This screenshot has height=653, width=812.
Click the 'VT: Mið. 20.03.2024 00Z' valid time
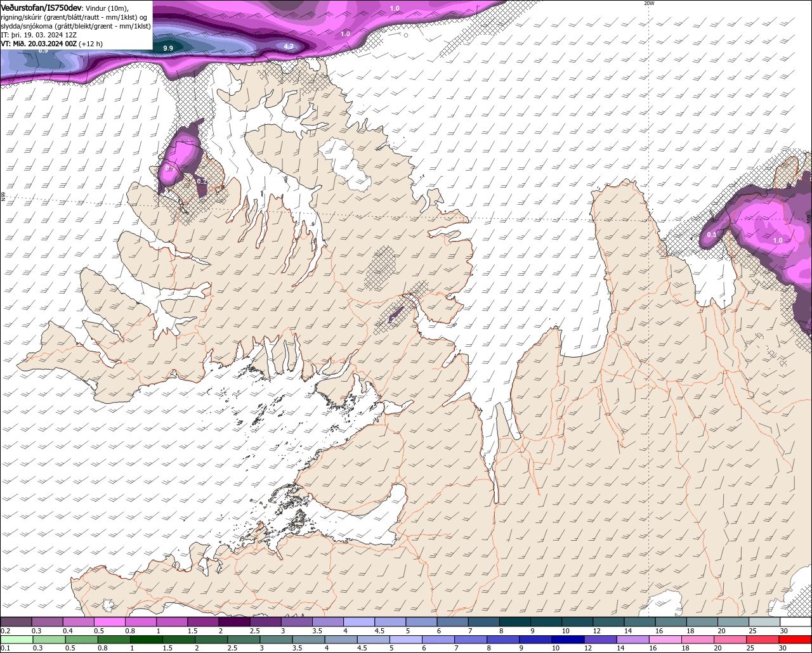39,44
